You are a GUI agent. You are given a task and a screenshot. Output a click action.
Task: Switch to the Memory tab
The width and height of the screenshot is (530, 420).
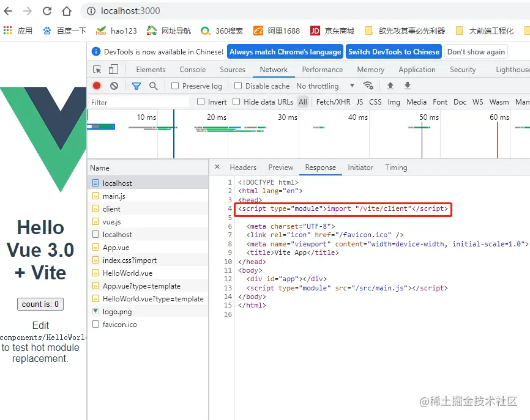(371, 70)
